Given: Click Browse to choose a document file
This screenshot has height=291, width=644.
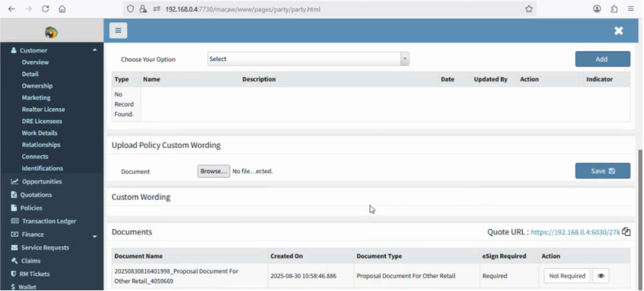Looking at the screenshot, I should [213, 171].
